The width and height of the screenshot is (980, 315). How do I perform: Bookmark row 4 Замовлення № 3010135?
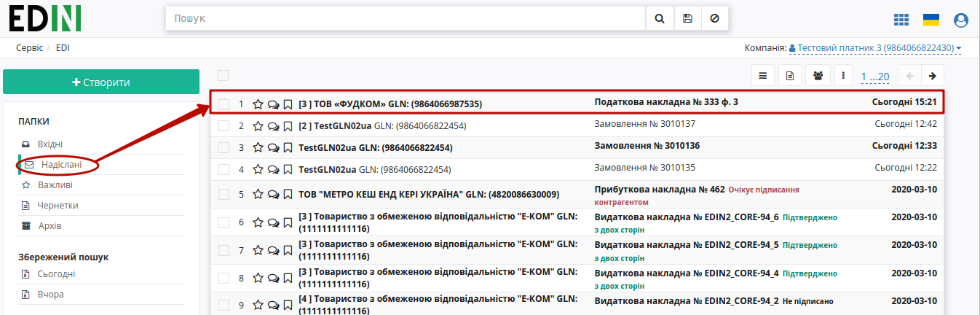pos(288,169)
